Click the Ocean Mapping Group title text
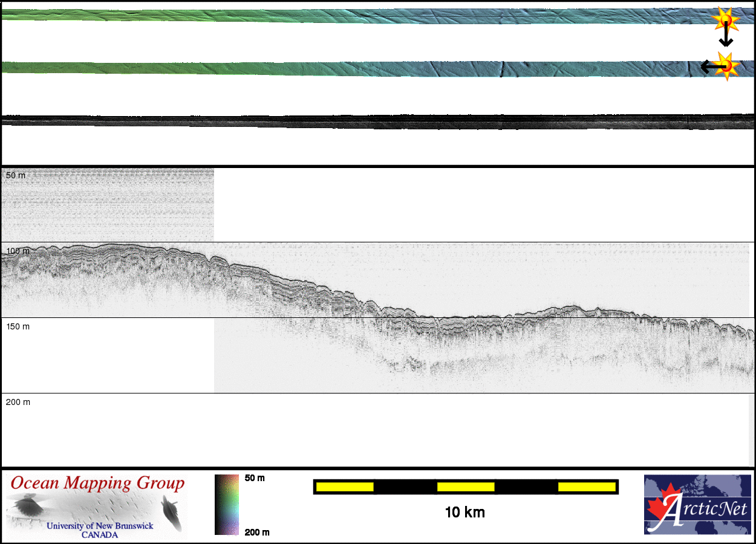756x544 pixels. pos(97,484)
